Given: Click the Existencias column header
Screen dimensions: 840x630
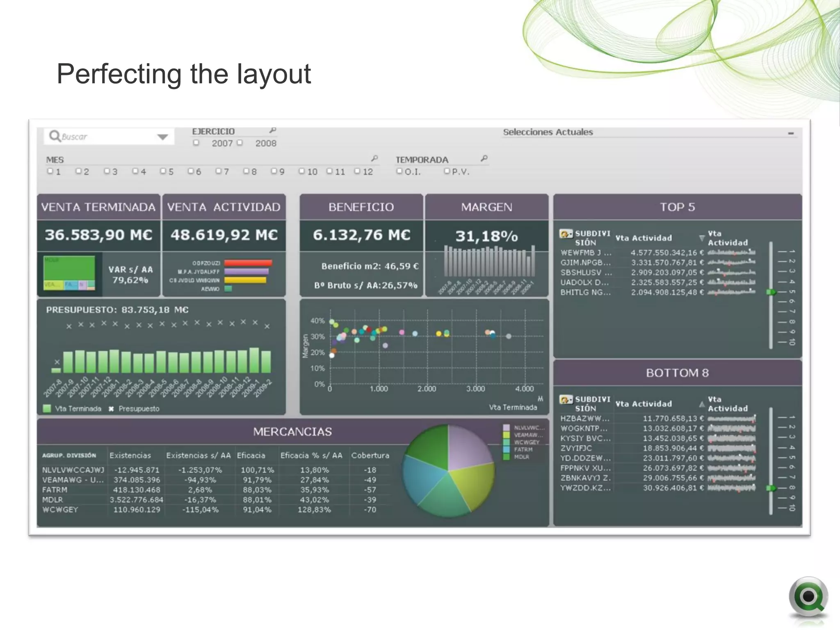Looking at the screenshot, I should pos(130,455).
